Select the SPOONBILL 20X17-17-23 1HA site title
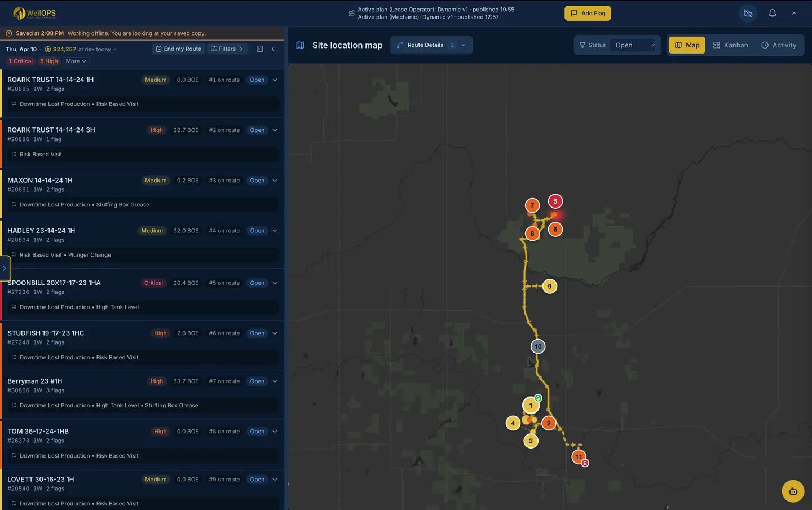The width and height of the screenshot is (812, 510). click(x=54, y=283)
